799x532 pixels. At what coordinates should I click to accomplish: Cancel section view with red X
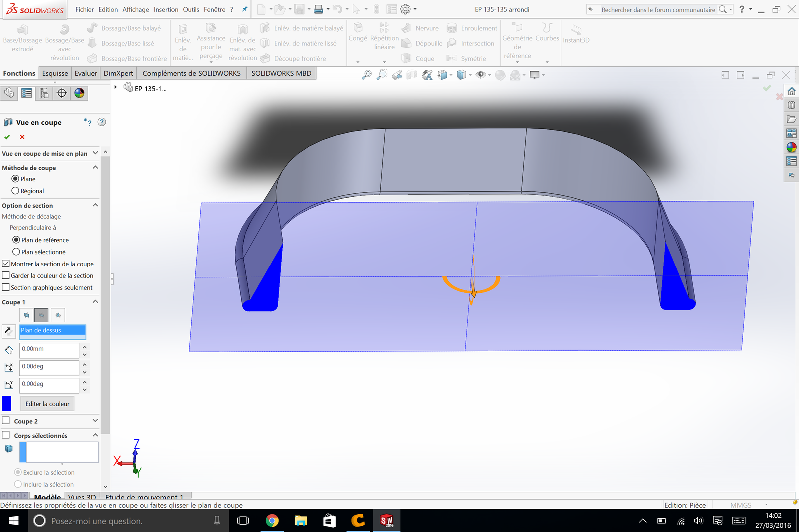[x=22, y=137]
